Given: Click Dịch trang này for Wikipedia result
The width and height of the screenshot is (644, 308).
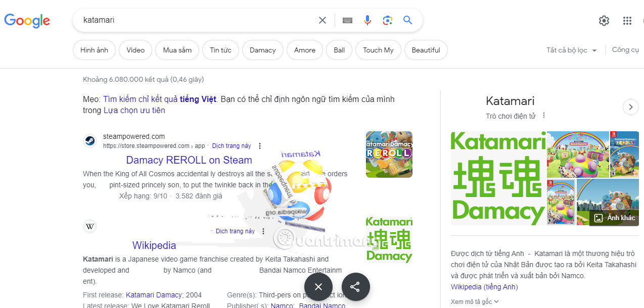Looking at the screenshot, I should [x=235, y=231].
